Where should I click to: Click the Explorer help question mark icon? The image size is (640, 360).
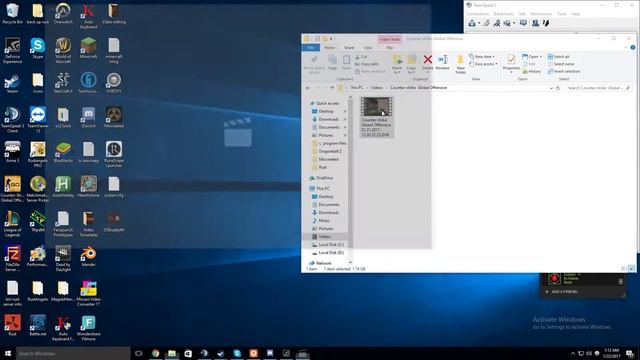click(x=633, y=48)
